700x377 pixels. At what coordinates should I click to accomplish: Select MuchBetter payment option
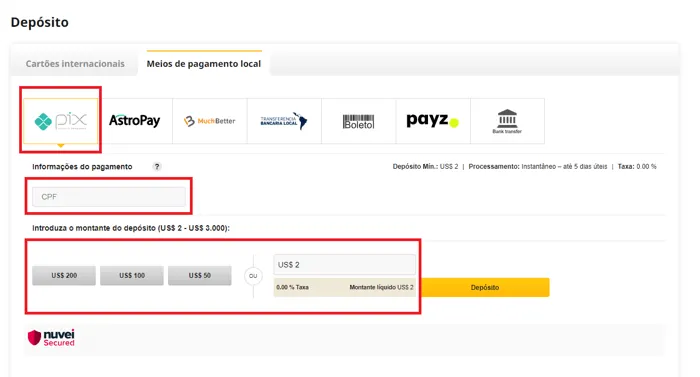coord(210,121)
